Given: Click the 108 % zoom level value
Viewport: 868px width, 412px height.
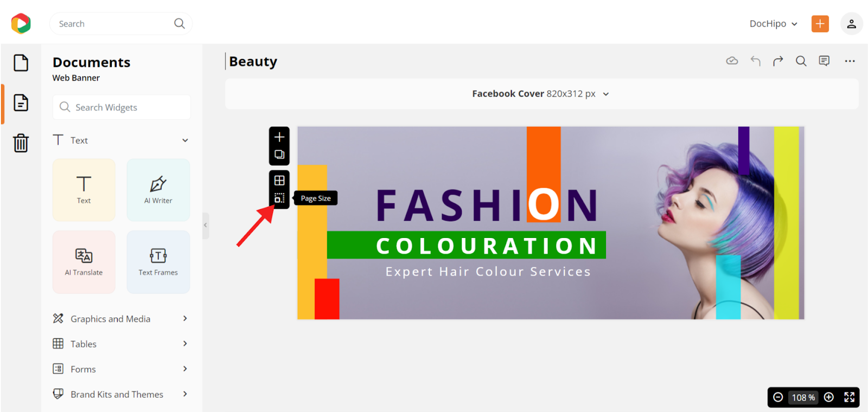Looking at the screenshot, I should [x=803, y=397].
